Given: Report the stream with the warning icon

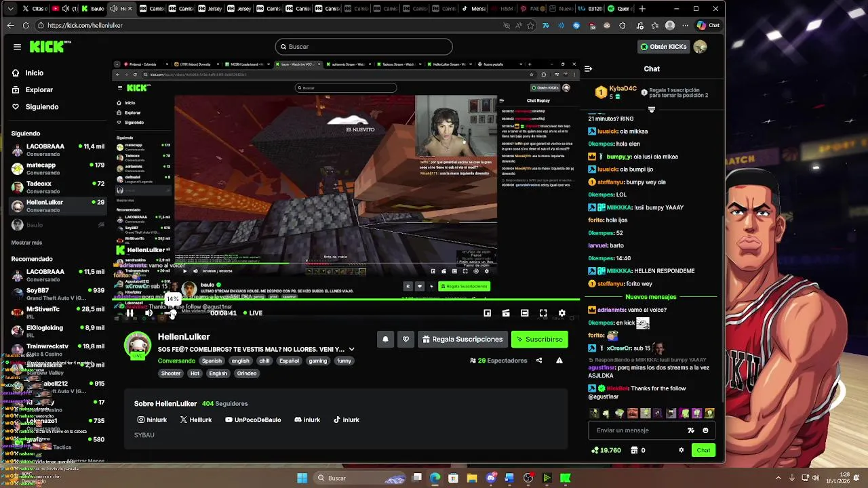Looking at the screenshot, I should (559, 361).
